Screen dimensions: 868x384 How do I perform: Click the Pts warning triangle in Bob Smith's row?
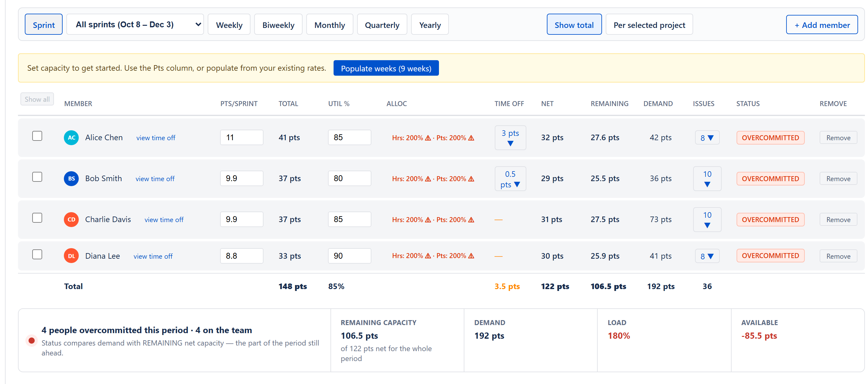point(472,179)
